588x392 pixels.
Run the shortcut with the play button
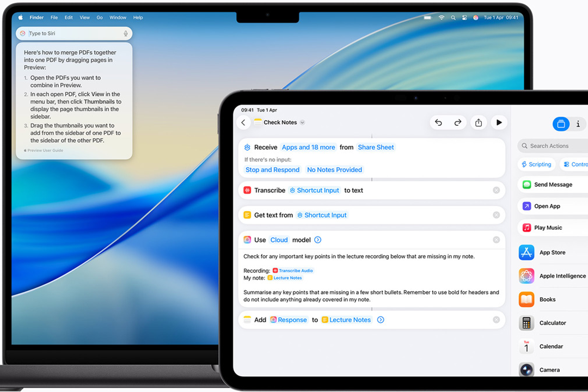499,122
